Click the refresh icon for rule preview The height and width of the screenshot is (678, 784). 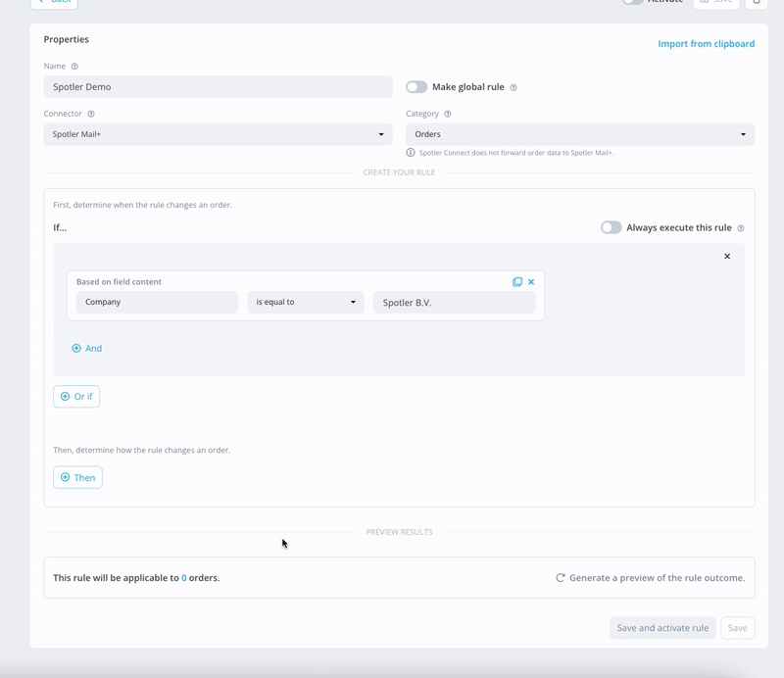(x=561, y=577)
